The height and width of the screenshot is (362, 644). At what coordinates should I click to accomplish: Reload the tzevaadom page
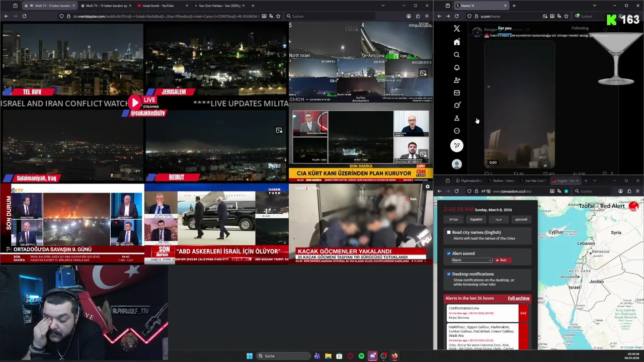(x=456, y=191)
